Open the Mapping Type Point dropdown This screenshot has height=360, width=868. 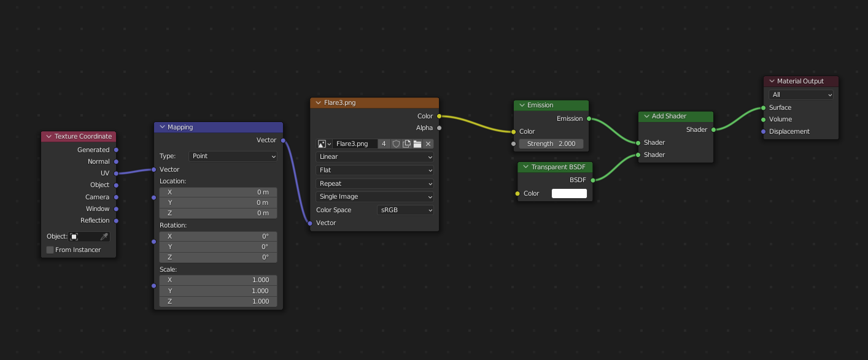pos(233,156)
